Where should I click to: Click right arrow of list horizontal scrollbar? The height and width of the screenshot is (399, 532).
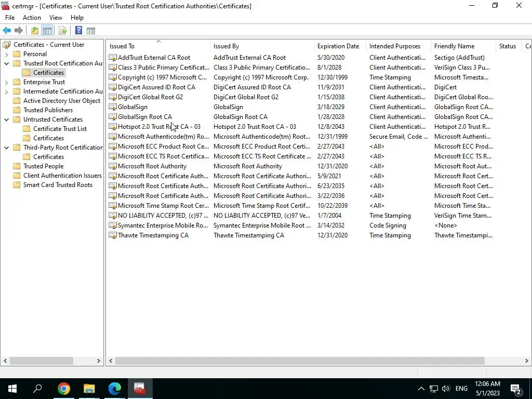[x=527, y=361]
